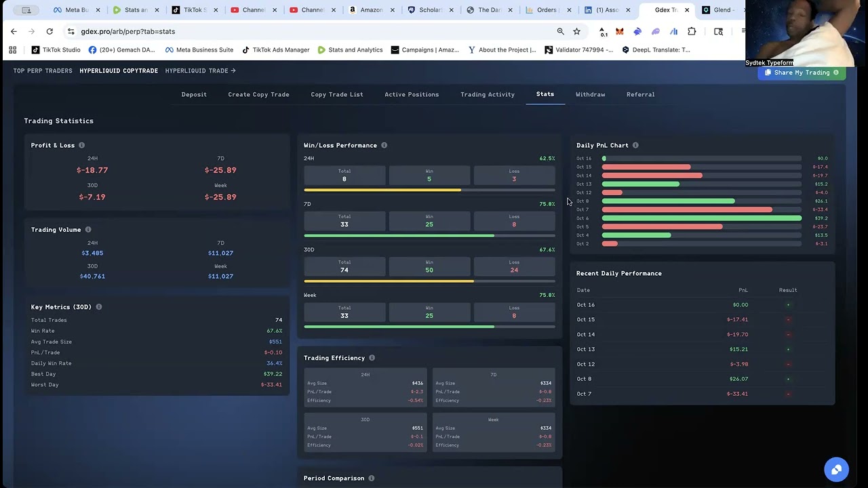Click the Oct 7 bar in PnL chart
The height and width of the screenshot is (488, 868).
687,209
